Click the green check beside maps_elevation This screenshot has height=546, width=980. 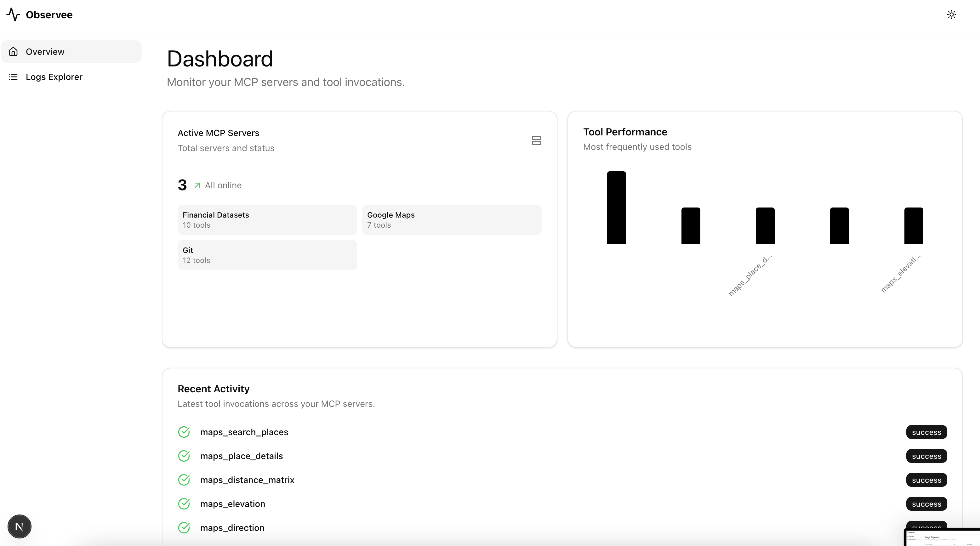click(x=184, y=504)
